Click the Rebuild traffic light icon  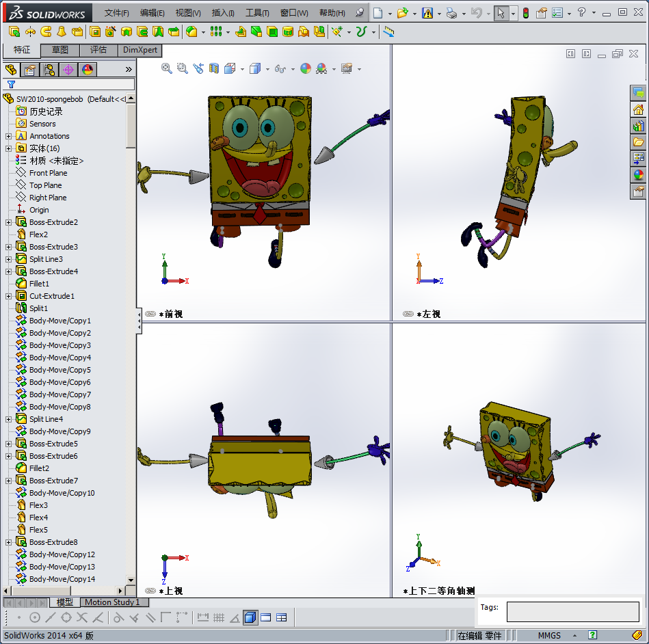526,13
